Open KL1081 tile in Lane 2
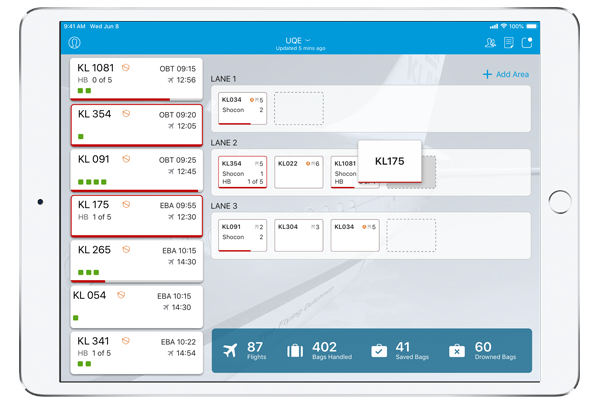This screenshot has width=600, height=401. [x=344, y=172]
